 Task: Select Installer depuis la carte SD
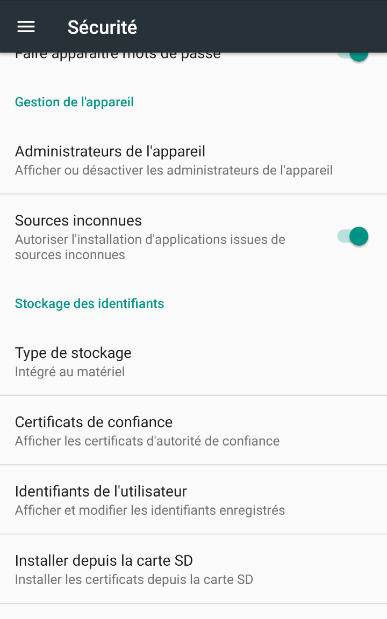click(194, 569)
